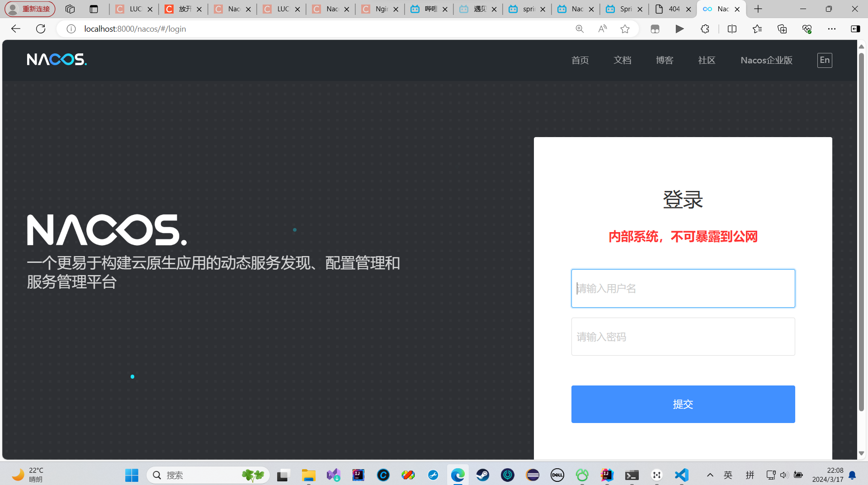This screenshot has width=868, height=485.
Task: Click the taskbar 搜索 search box
Action: click(208, 475)
